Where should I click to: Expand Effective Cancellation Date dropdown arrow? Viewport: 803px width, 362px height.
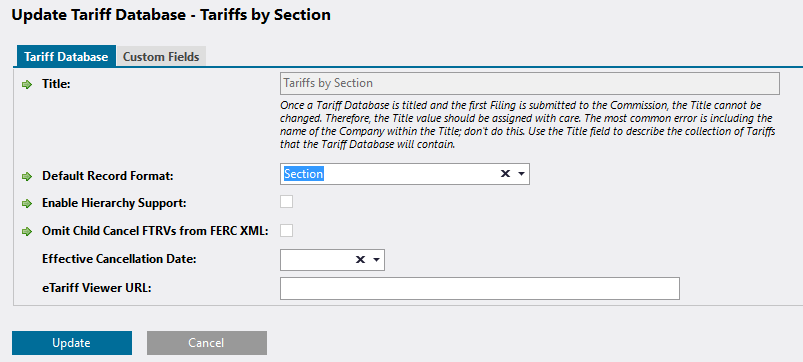click(376, 260)
